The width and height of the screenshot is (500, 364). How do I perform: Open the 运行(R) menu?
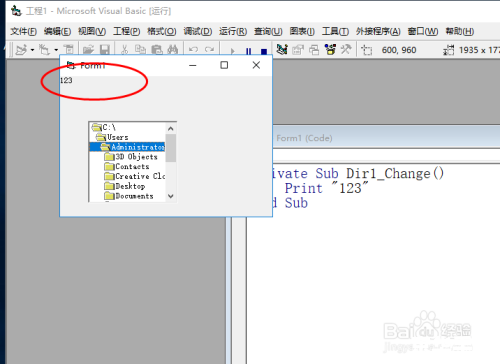233,31
